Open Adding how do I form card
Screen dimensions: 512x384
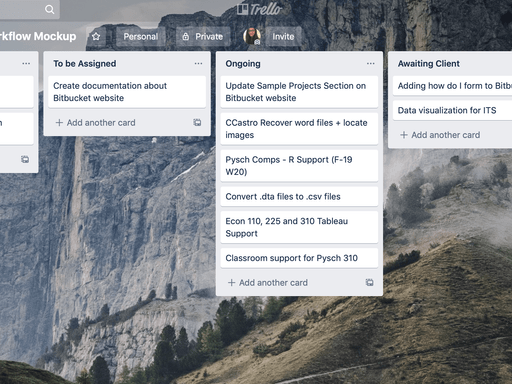pyautogui.click(x=452, y=86)
